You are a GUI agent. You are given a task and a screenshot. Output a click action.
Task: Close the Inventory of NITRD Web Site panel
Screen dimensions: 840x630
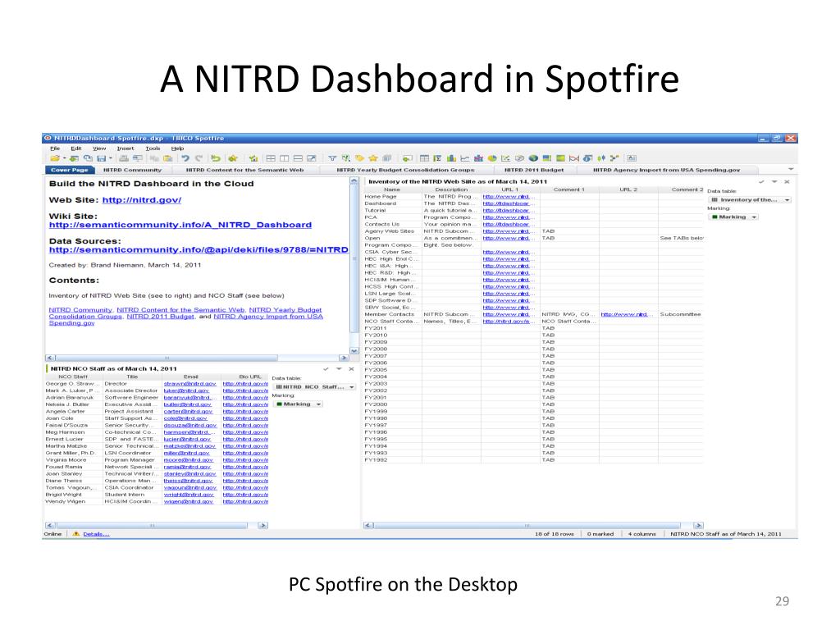[787, 181]
